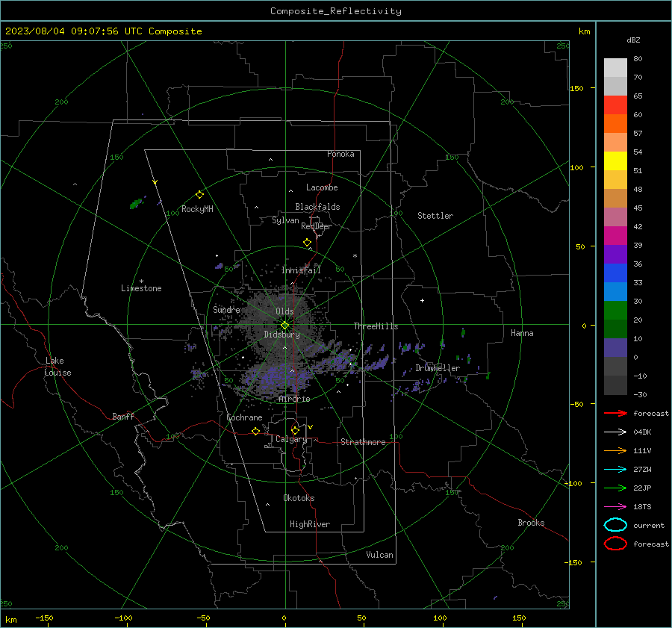Click the cyan 27ZW arrow legend icon
This screenshot has height=628, width=672.
[x=615, y=470]
